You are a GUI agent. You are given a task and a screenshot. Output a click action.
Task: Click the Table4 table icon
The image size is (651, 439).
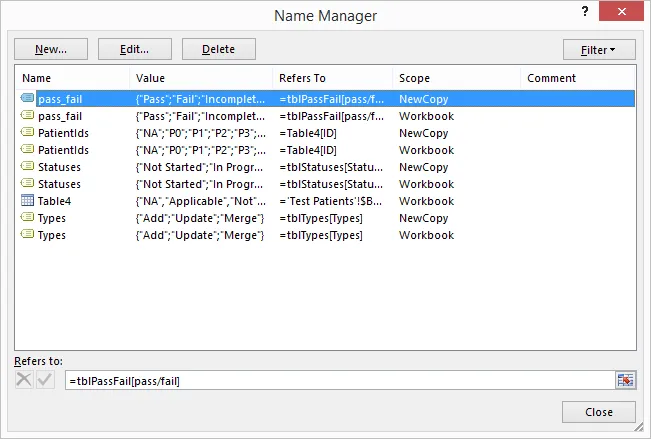click(x=27, y=201)
